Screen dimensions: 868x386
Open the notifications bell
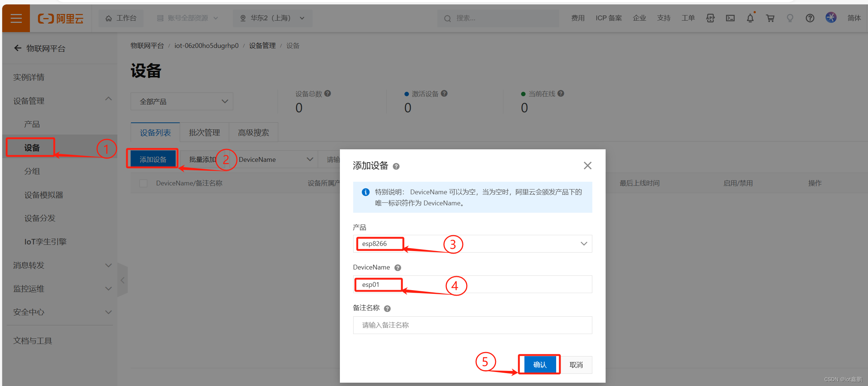click(x=750, y=18)
